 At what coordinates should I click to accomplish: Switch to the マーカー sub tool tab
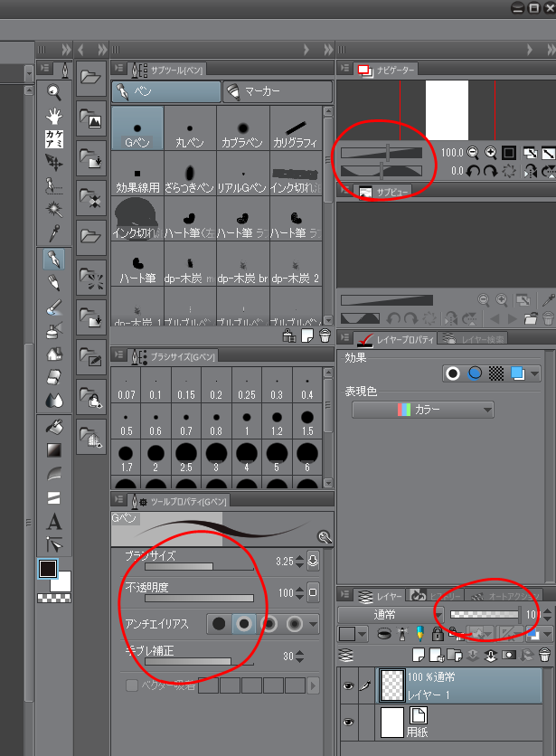(278, 91)
